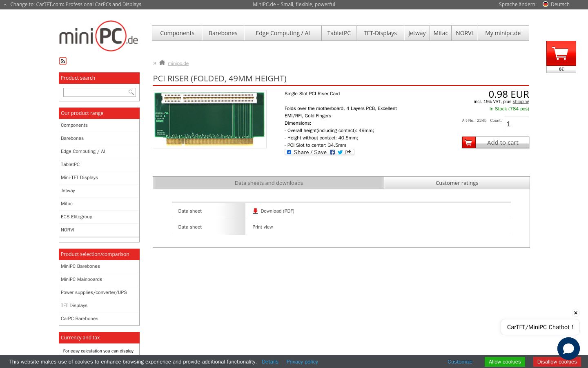Open the Barebones menu

point(223,33)
